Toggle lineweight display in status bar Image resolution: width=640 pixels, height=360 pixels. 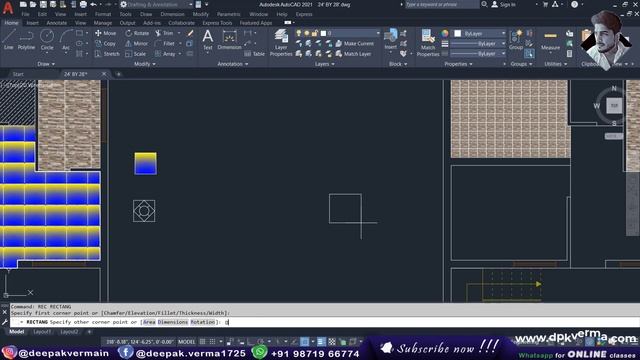tap(321, 342)
